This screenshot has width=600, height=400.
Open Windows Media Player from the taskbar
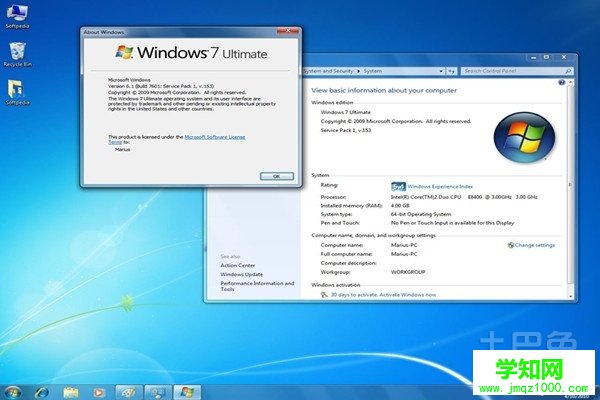(99, 392)
